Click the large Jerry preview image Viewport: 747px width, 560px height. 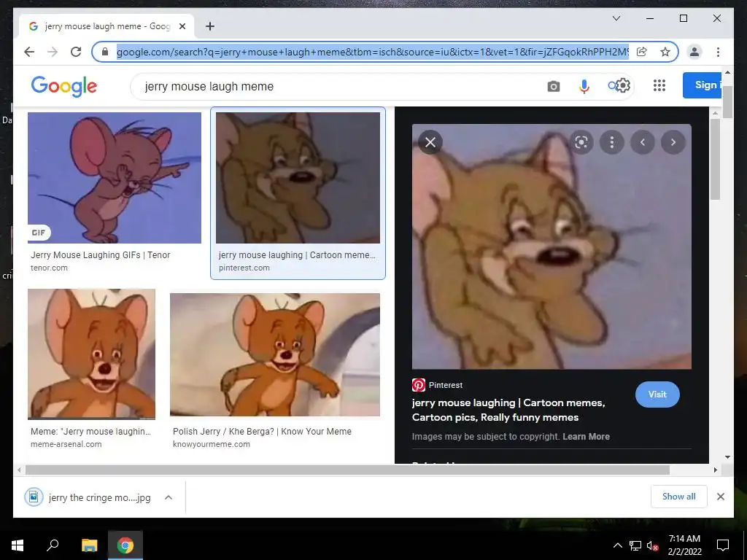551,246
